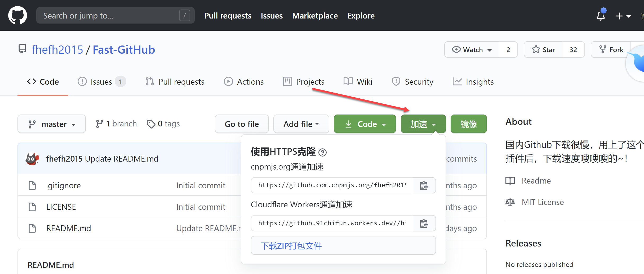View the 0 tags link
The image size is (644, 274).
pyautogui.click(x=163, y=124)
